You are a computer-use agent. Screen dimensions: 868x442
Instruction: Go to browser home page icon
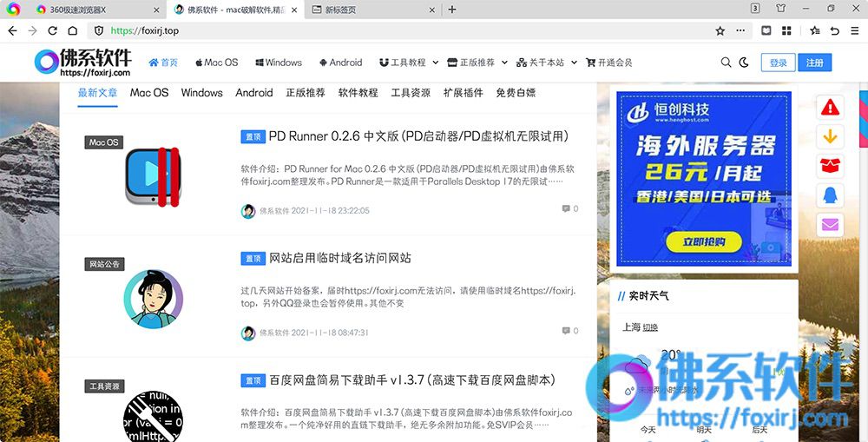point(73,31)
